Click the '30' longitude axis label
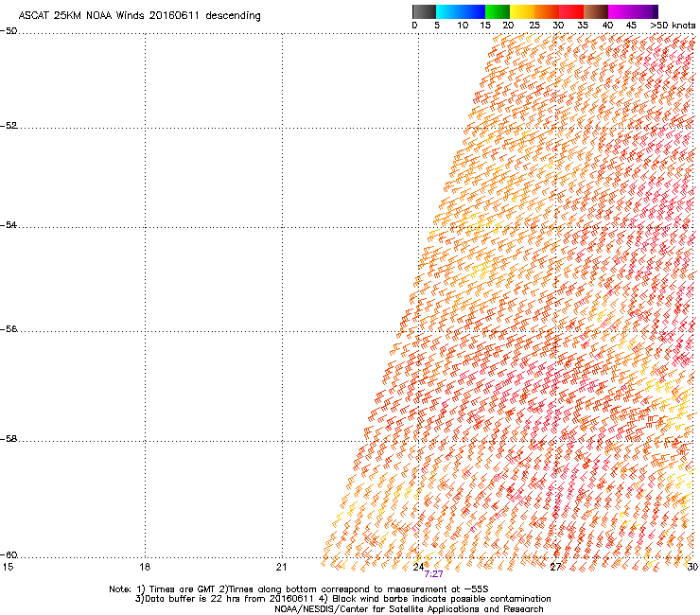Viewport: 700px width, 615px height. coord(692,567)
